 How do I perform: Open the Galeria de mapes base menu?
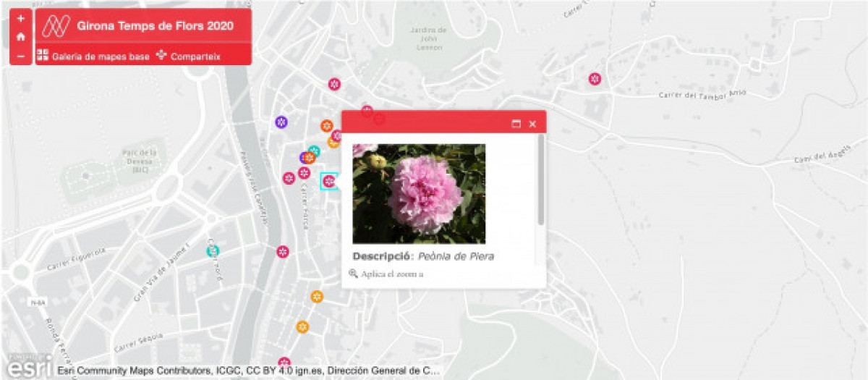coord(101,56)
